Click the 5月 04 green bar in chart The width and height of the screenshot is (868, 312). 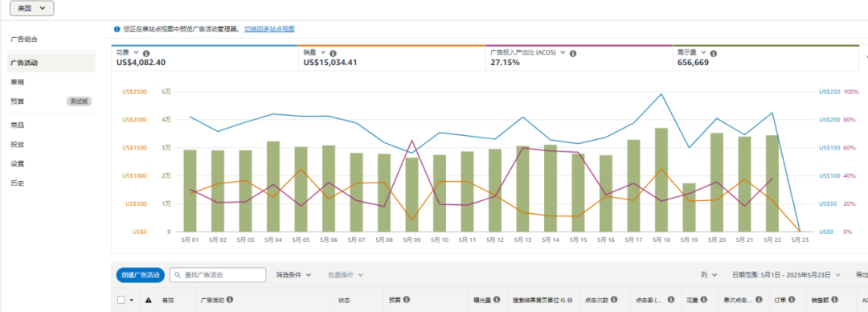tap(273, 187)
